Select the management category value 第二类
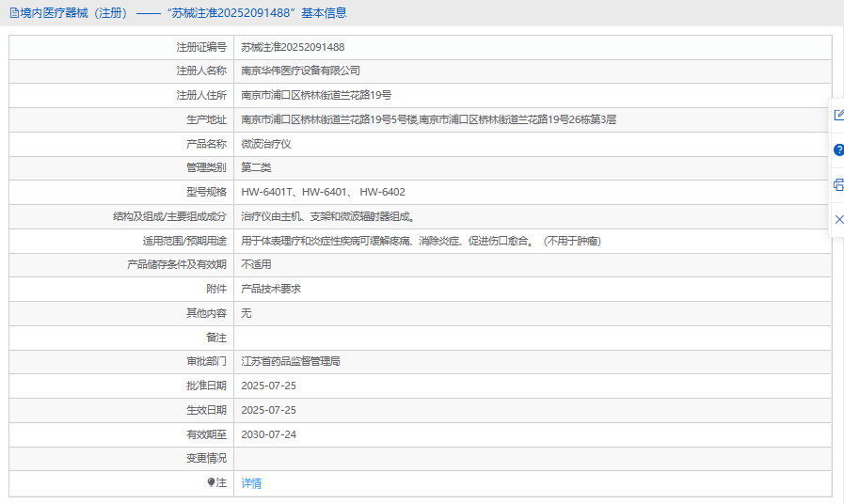The height and width of the screenshot is (504, 844). point(256,167)
